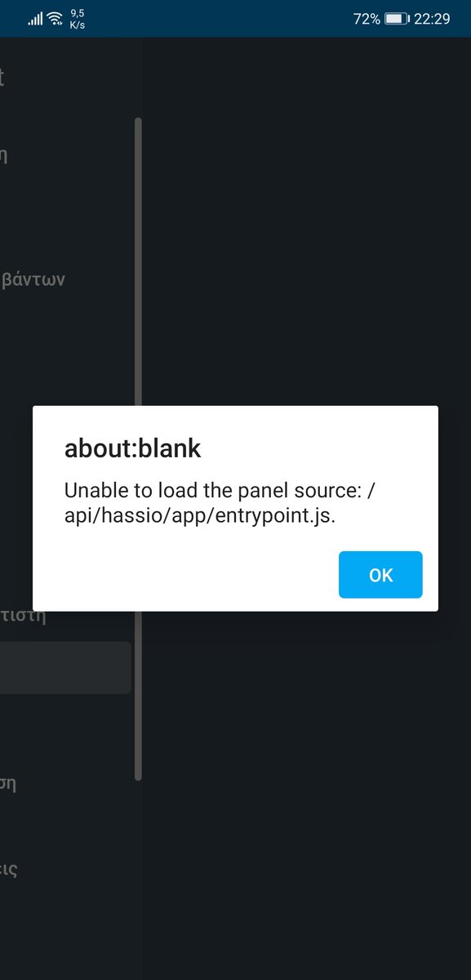Tap the dimmed panel area below the dialog
The width and height of the screenshot is (471, 980).
[x=306, y=792]
